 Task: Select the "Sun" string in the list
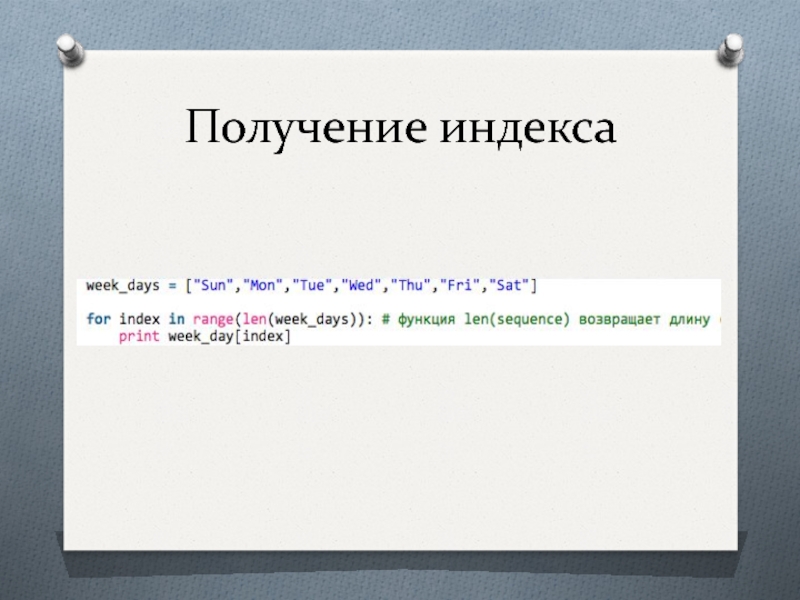coord(212,286)
